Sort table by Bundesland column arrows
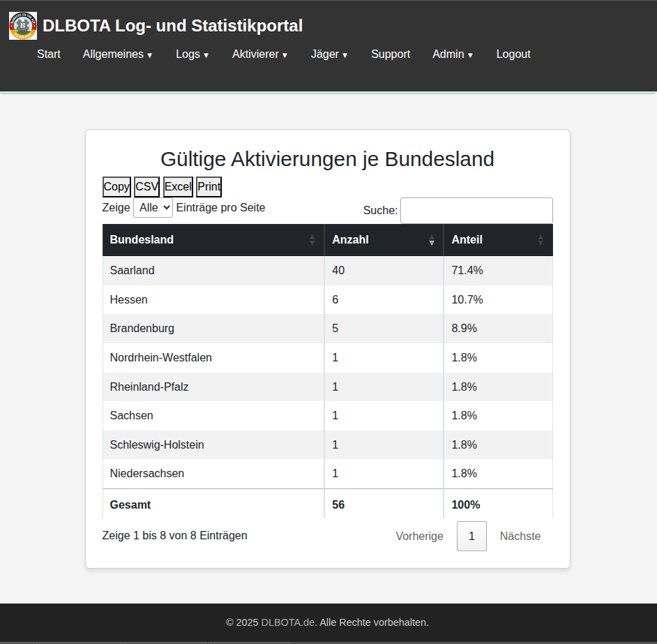 click(x=312, y=240)
